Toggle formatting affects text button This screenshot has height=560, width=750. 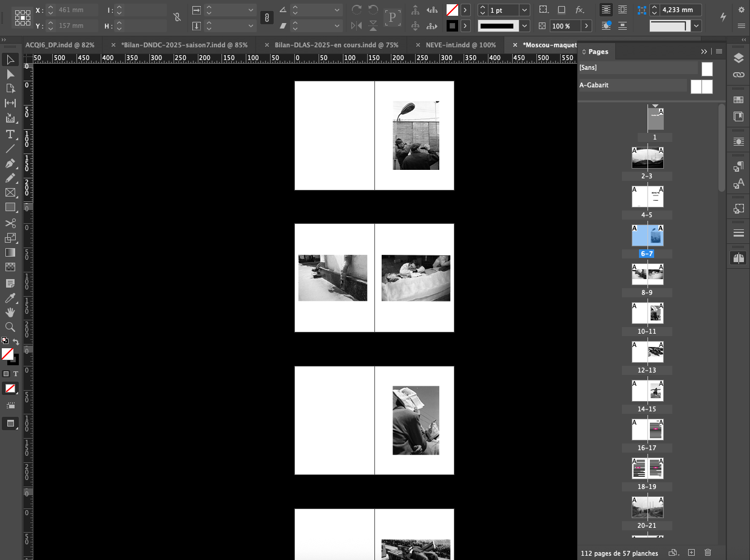click(16, 374)
